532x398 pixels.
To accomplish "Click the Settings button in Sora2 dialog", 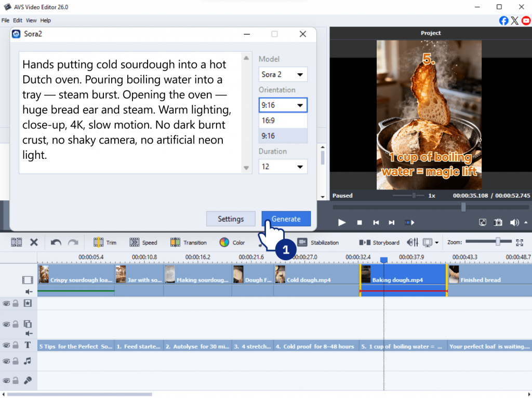I will (231, 218).
